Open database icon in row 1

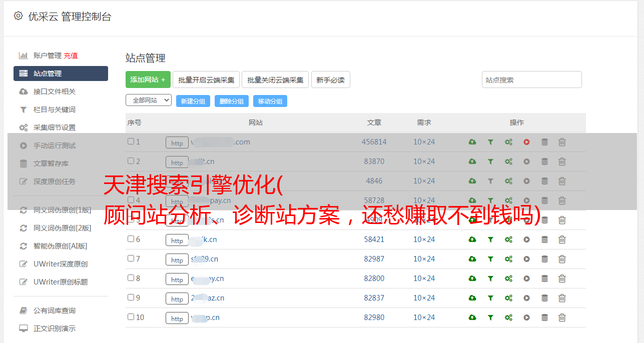(544, 142)
